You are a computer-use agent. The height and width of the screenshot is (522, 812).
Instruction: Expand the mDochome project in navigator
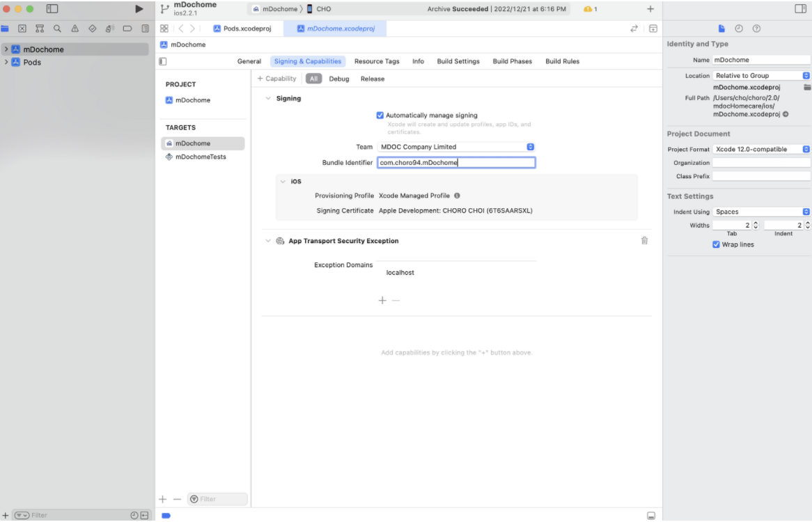pyautogui.click(x=6, y=49)
